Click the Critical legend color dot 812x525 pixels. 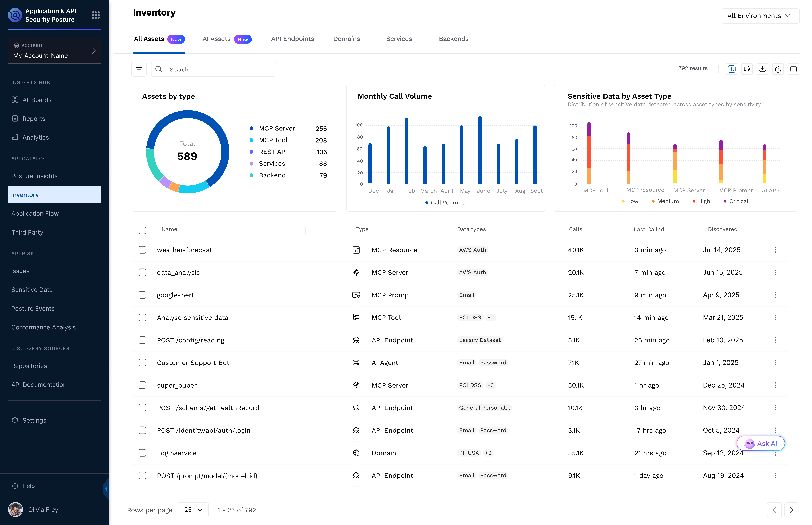[x=725, y=201]
